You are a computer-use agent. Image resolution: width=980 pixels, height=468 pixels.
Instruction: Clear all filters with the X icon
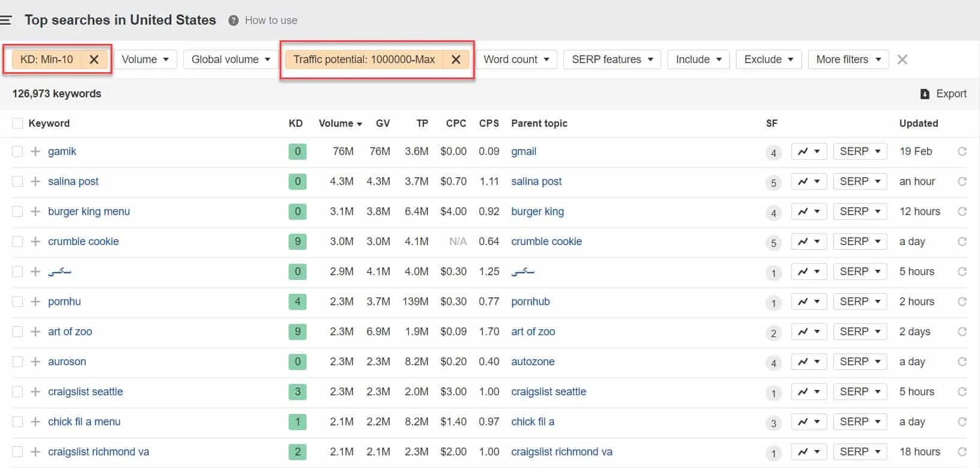(902, 59)
